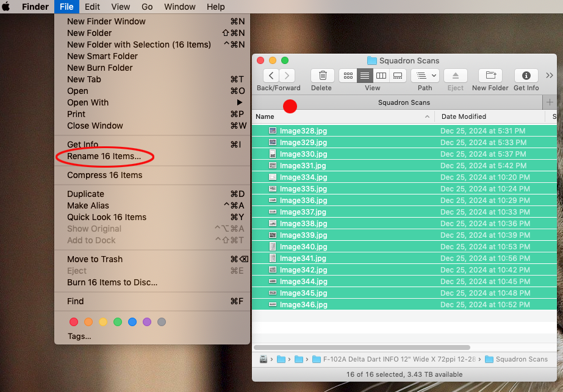Open the Finder menu

click(x=35, y=7)
